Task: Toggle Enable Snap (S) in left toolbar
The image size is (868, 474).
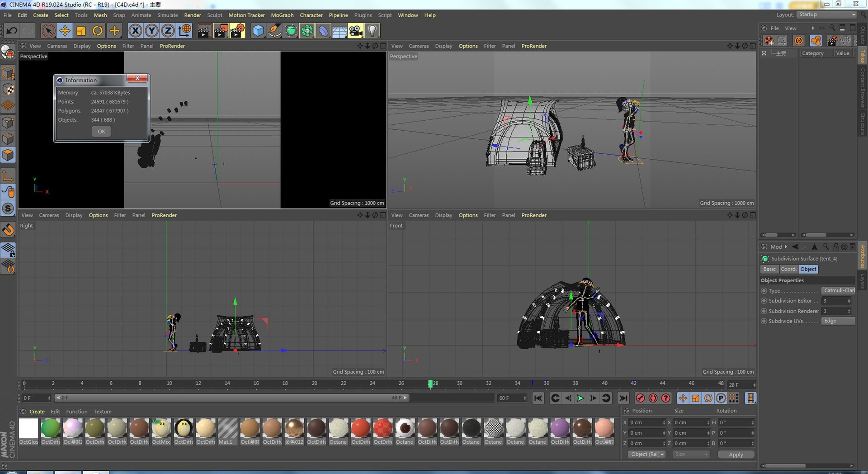Action: [x=8, y=209]
